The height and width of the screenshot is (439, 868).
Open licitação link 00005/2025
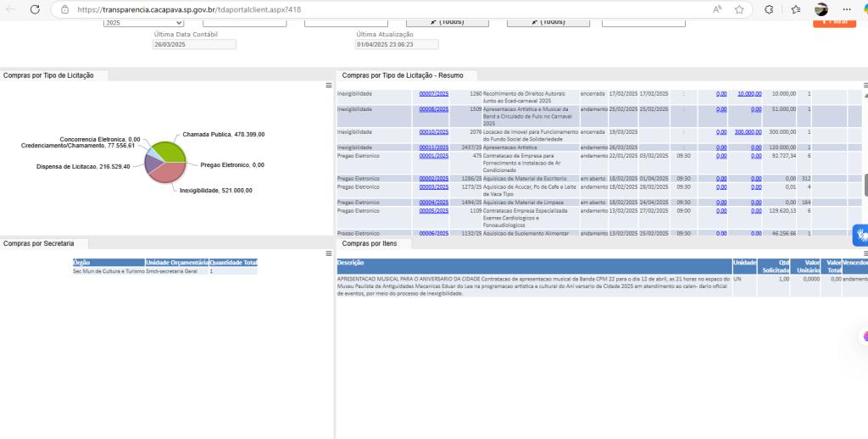[433, 211]
